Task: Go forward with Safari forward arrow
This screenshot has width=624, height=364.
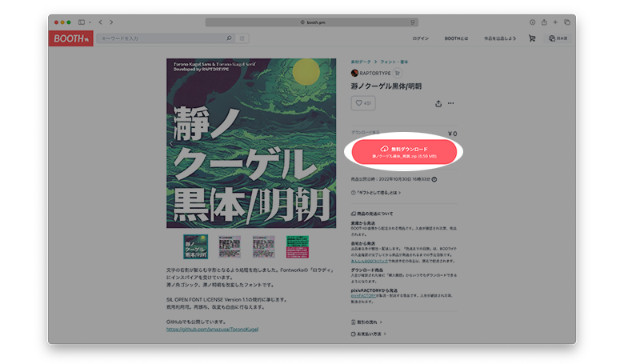Action: point(111,22)
